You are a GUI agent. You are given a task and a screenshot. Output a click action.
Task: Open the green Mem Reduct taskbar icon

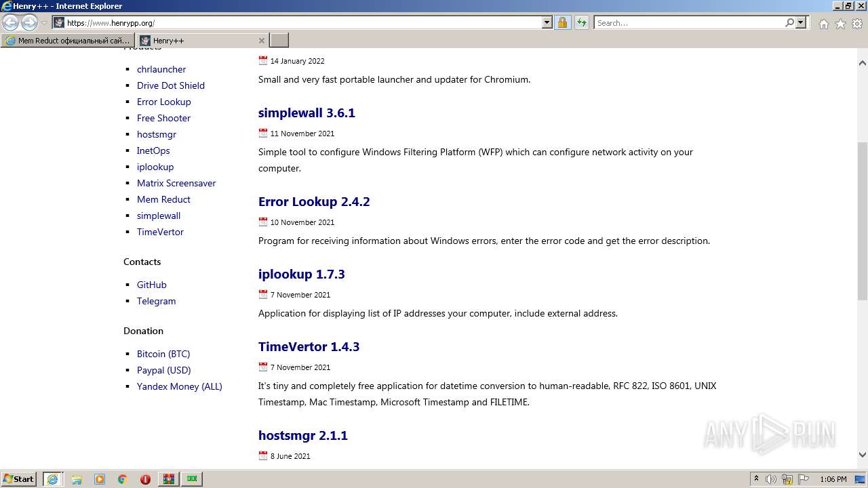[x=192, y=479]
